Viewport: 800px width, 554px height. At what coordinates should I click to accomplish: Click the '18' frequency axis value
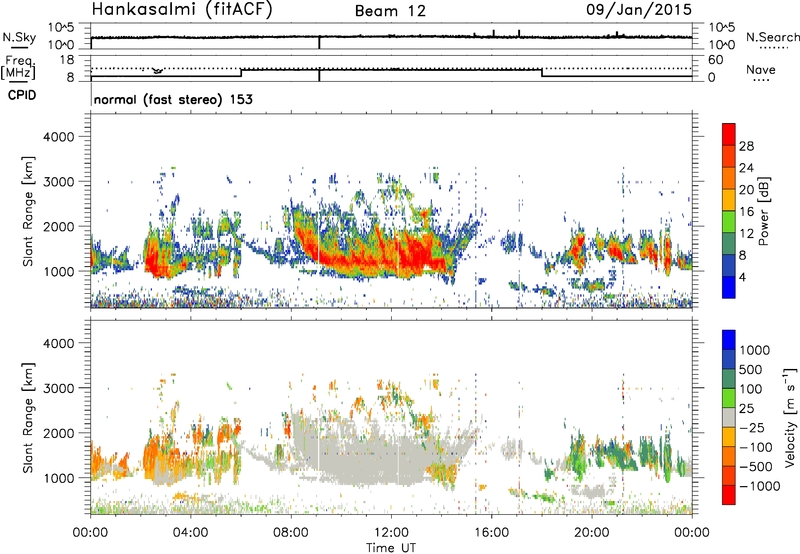(66, 60)
